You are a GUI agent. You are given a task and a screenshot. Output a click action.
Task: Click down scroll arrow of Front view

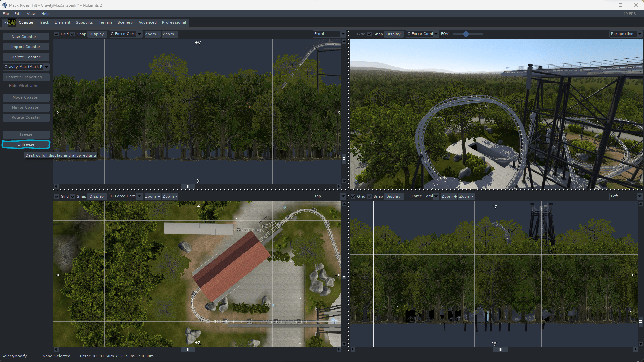coord(344,181)
